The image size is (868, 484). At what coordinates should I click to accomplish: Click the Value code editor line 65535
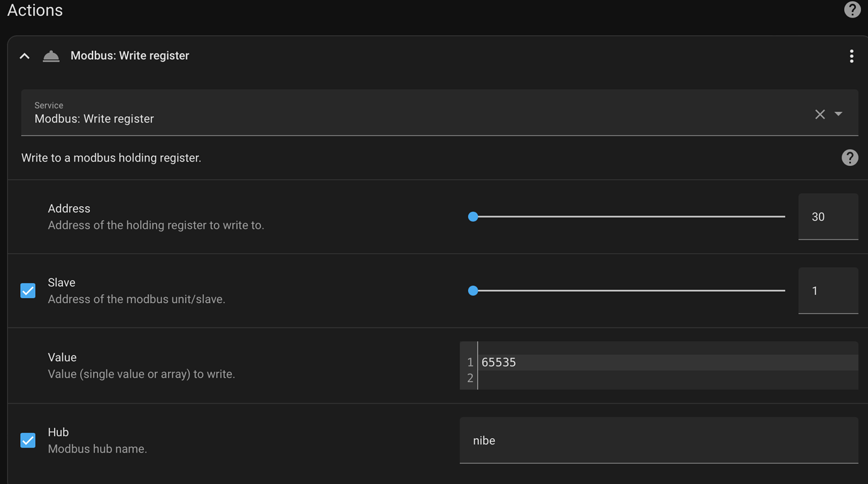coord(629,362)
